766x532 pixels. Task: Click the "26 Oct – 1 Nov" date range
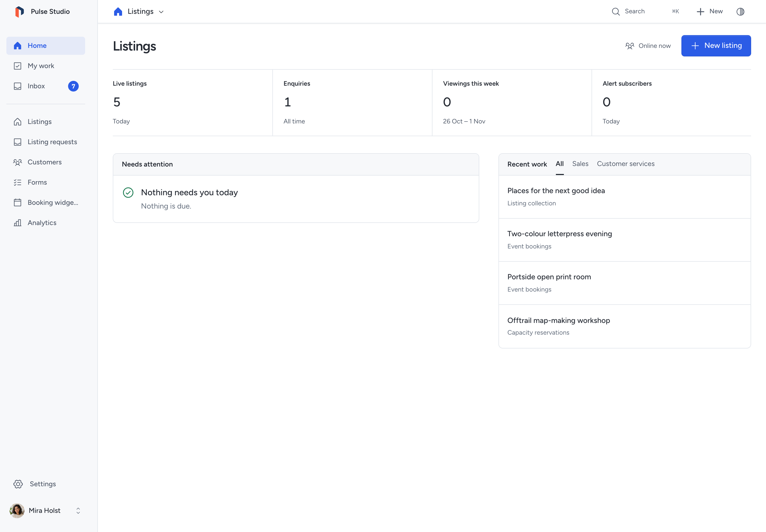pyautogui.click(x=464, y=121)
